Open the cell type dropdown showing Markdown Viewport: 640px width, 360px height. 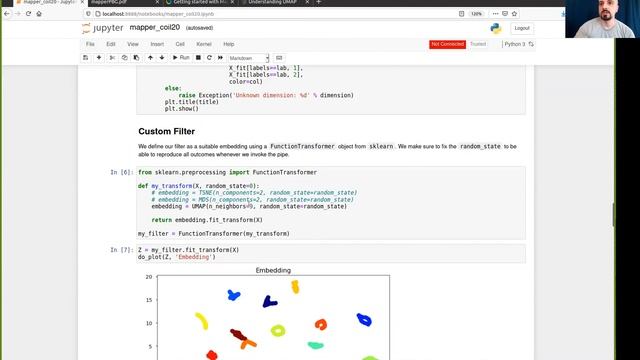coord(249,58)
